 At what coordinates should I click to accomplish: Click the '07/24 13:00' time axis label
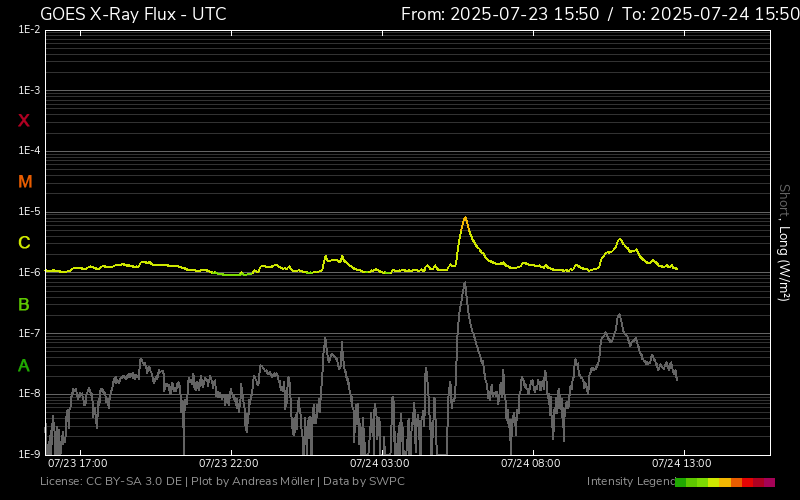pyautogui.click(x=682, y=463)
